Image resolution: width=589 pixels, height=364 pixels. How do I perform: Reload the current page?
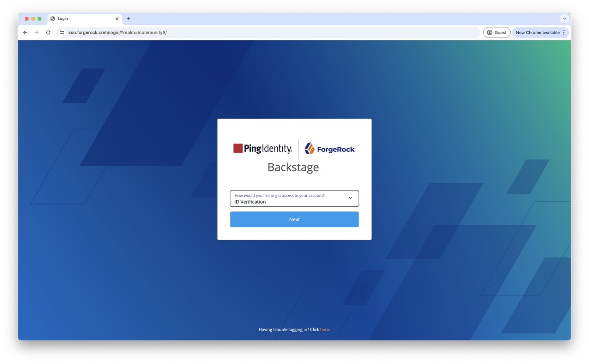[48, 32]
